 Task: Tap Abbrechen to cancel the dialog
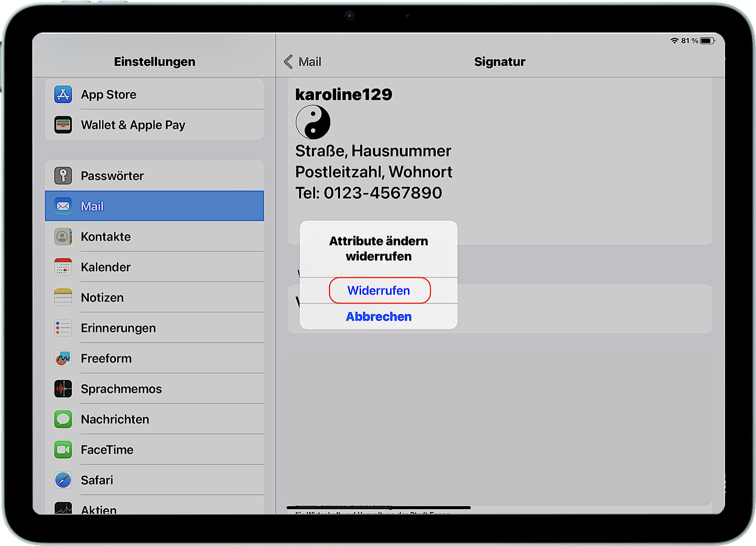pyautogui.click(x=379, y=317)
